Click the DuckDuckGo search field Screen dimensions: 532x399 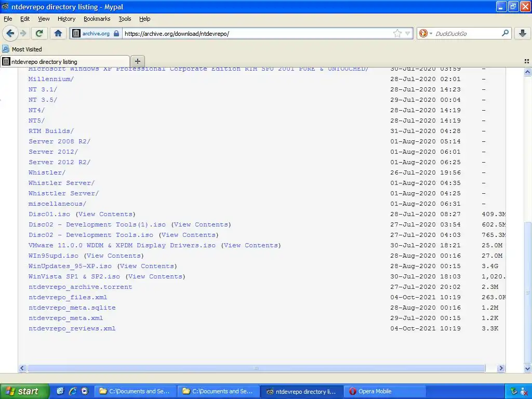(467, 33)
